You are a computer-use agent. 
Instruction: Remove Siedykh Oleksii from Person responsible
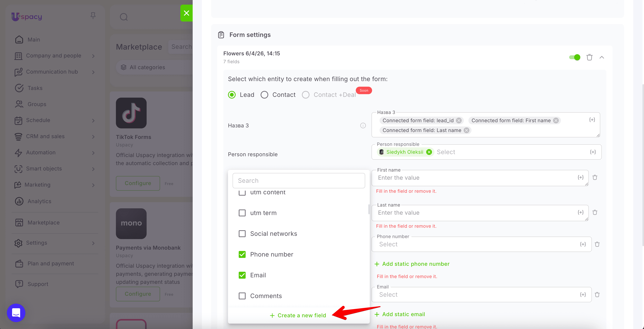(x=429, y=152)
